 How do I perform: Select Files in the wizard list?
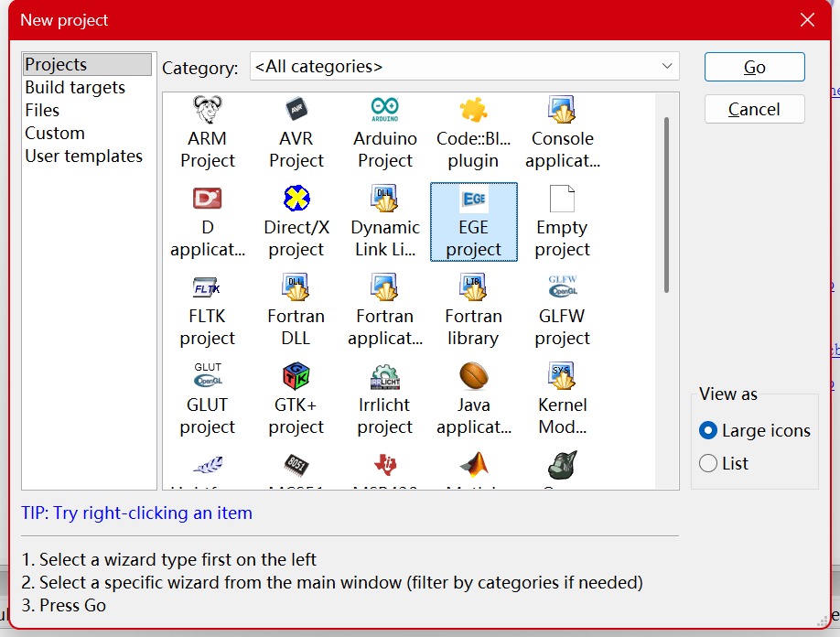tap(42, 111)
